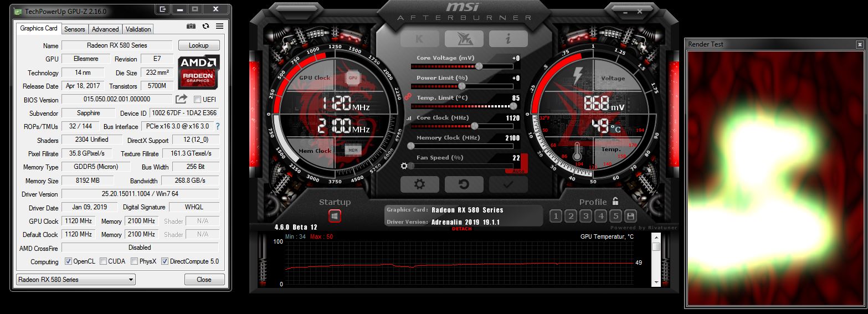Click the MEM chip icon on the clock gauge
Image resolution: width=868 pixels, height=314 pixels.
point(353,150)
